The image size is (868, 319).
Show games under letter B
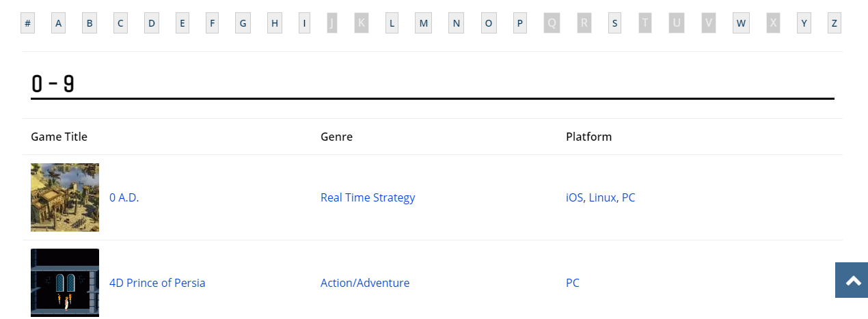tap(89, 23)
